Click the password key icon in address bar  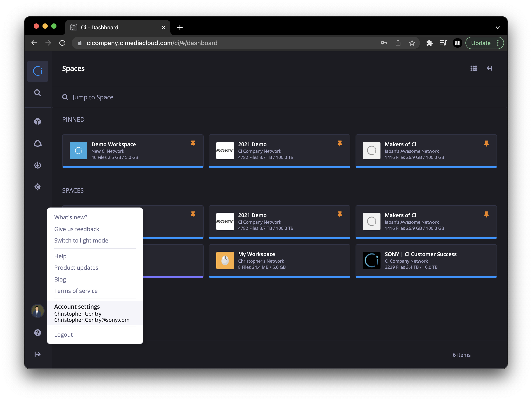pyautogui.click(x=384, y=43)
